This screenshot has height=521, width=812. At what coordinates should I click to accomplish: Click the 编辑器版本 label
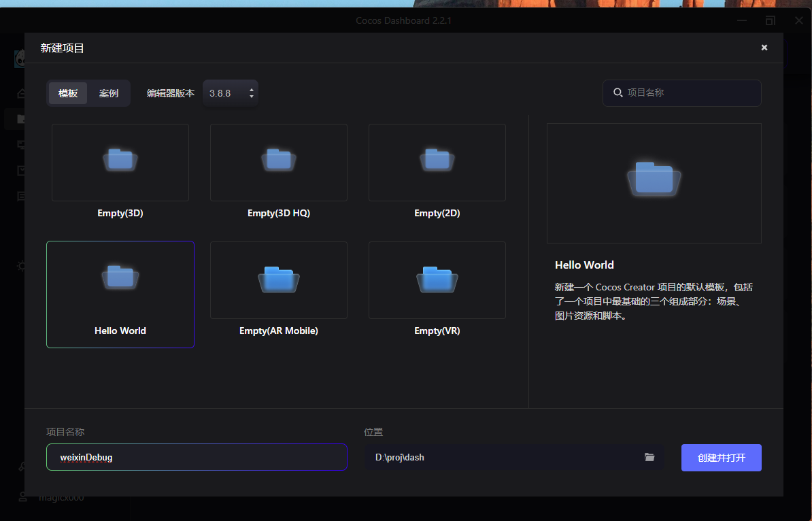(171, 93)
